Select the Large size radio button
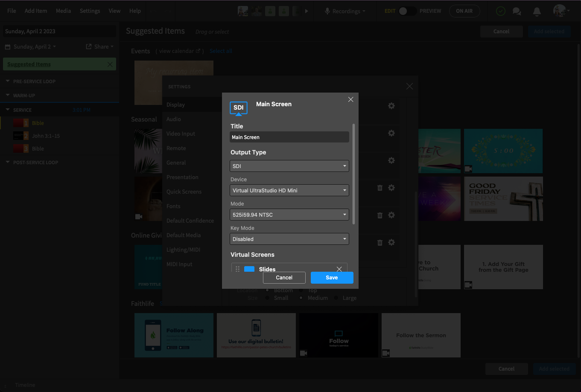This screenshot has width=581, height=392. pyautogui.click(x=336, y=298)
